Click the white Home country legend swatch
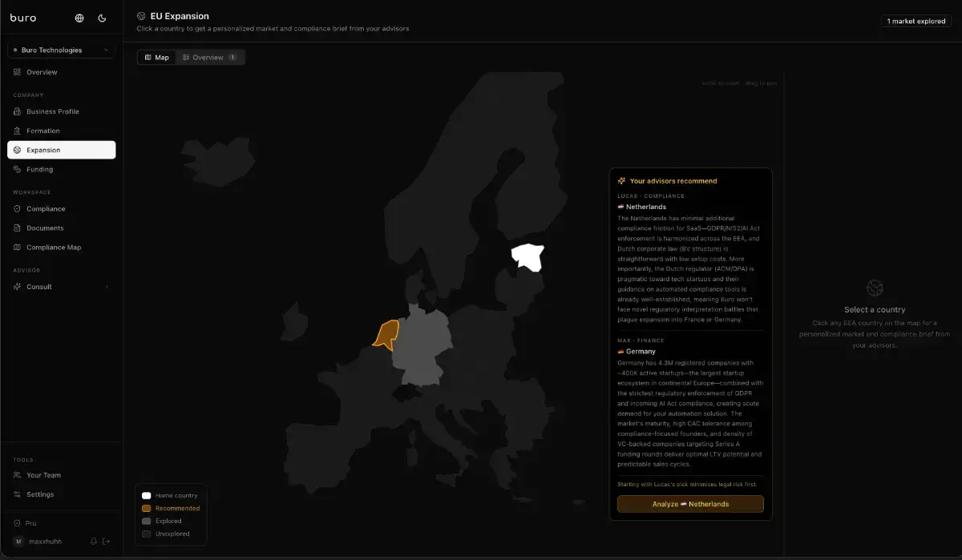Image resolution: width=962 pixels, height=560 pixels. click(147, 496)
